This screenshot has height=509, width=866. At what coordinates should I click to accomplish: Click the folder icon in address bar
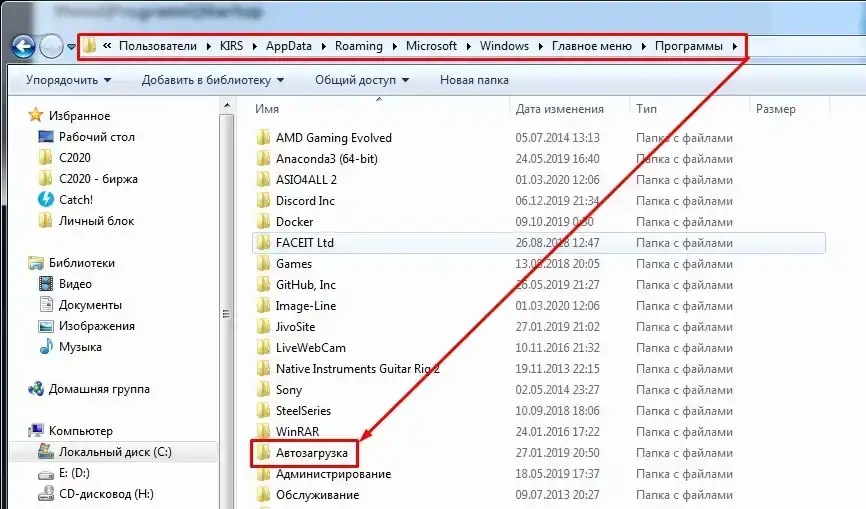tap(89, 46)
